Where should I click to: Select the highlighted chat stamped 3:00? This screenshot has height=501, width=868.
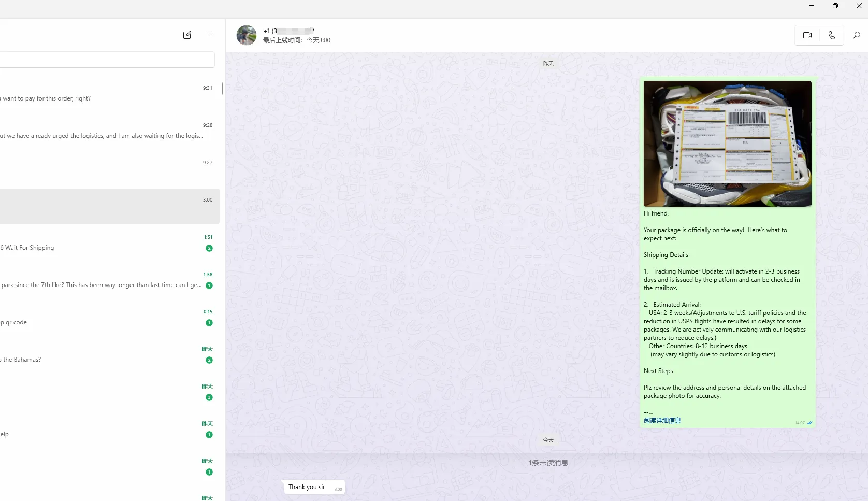[x=110, y=206]
